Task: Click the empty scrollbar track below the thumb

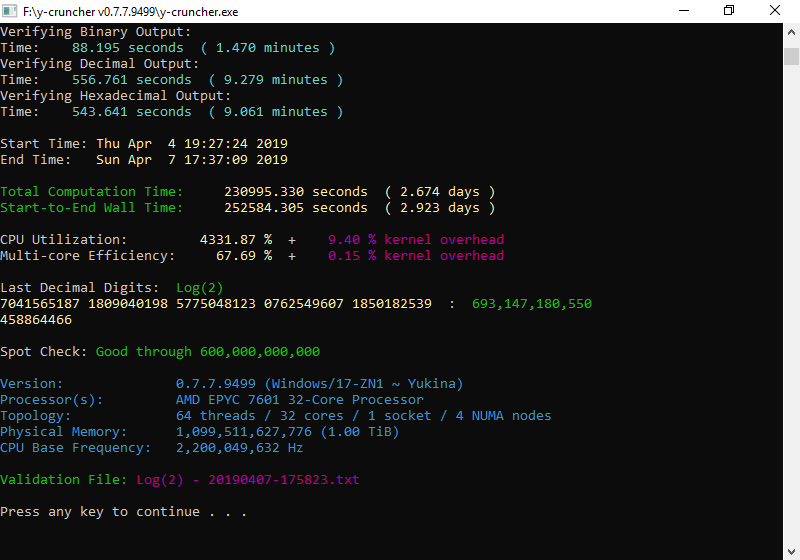Action: pos(790,300)
